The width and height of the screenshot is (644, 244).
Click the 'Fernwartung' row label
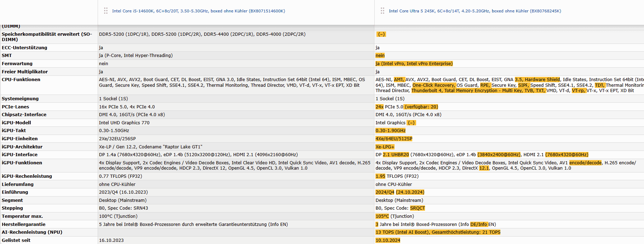click(x=17, y=64)
